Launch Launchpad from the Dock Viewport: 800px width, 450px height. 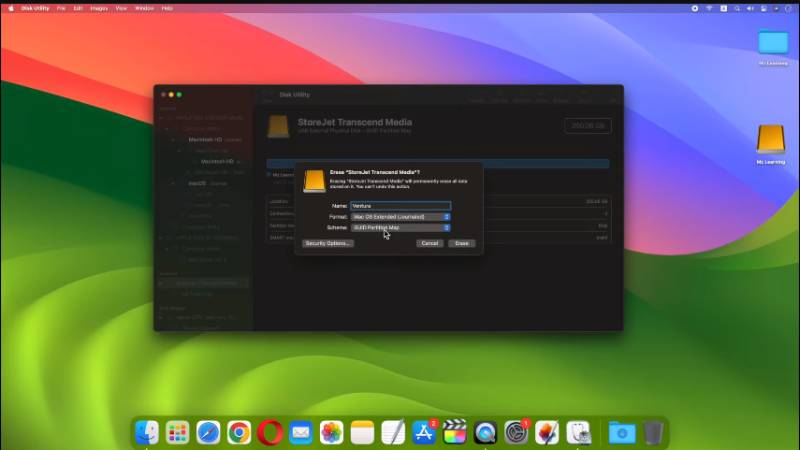(x=178, y=432)
